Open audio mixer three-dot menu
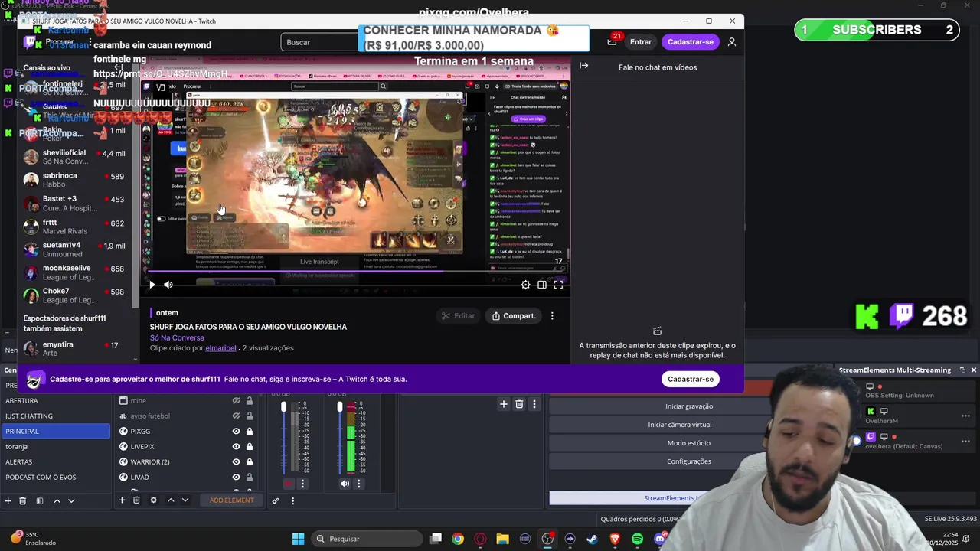This screenshot has width=980, height=551. point(292,500)
